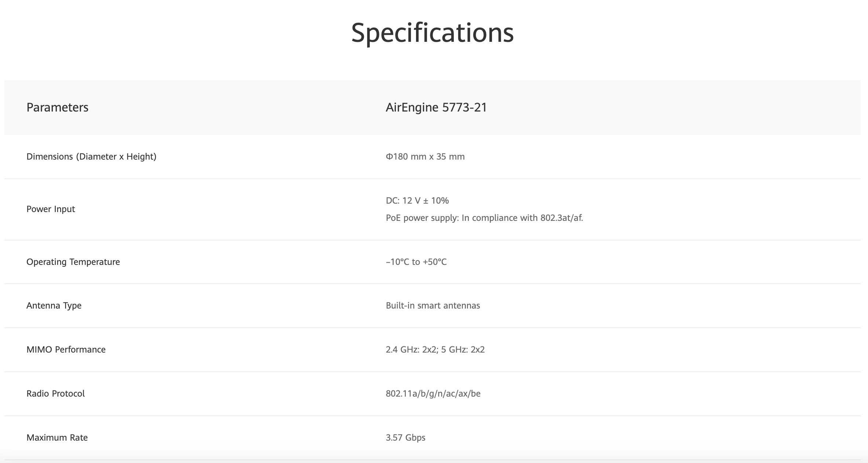Click the Power Input row label
868x463 pixels.
(x=51, y=209)
